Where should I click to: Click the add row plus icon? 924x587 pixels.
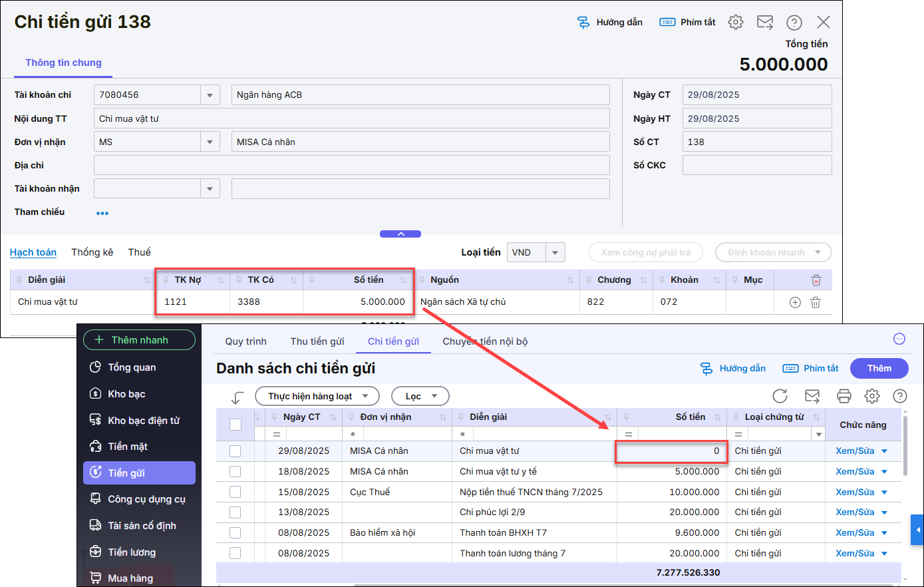pyautogui.click(x=795, y=302)
